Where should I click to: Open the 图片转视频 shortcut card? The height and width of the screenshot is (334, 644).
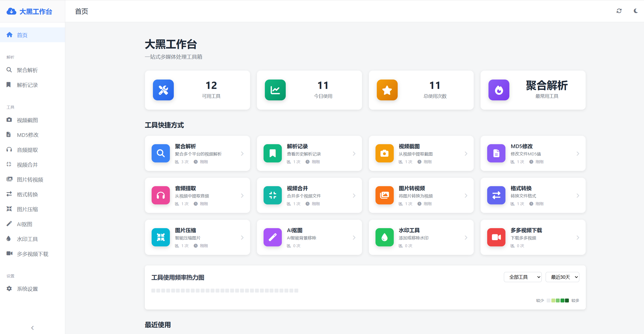[421, 195]
